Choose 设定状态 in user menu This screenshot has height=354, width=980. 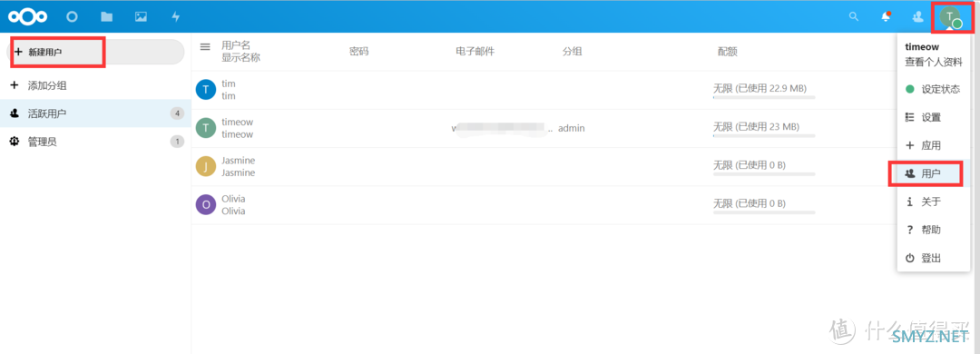935,90
